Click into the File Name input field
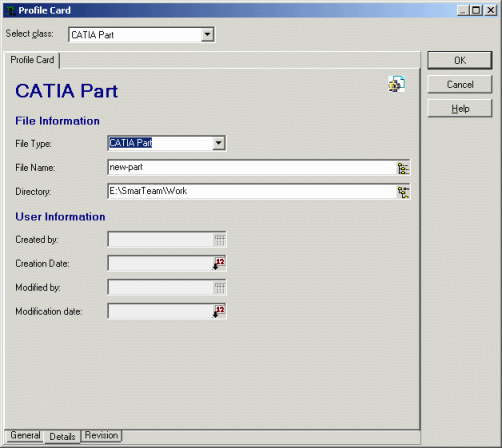Image resolution: width=502 pixels, height=448 pixels. click(252, 167)
